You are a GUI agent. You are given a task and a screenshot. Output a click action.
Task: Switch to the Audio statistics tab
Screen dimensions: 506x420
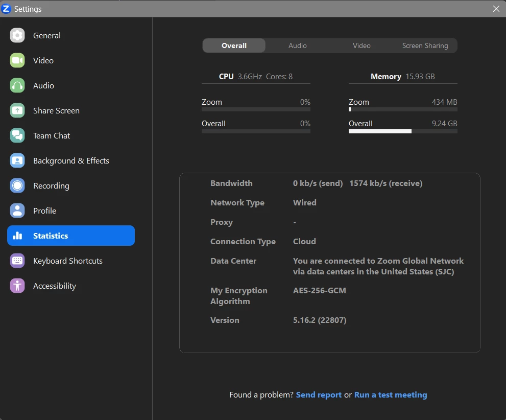[x=298, y=45]
